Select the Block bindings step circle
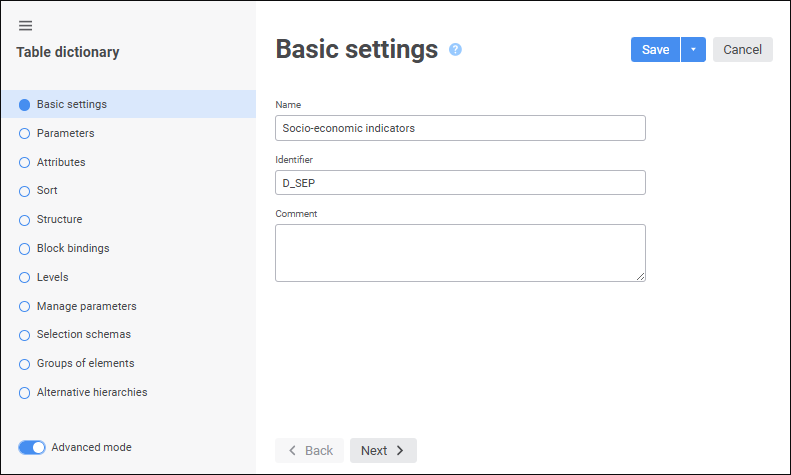Viewport: 791px width, 475px height. click(25, 249)
